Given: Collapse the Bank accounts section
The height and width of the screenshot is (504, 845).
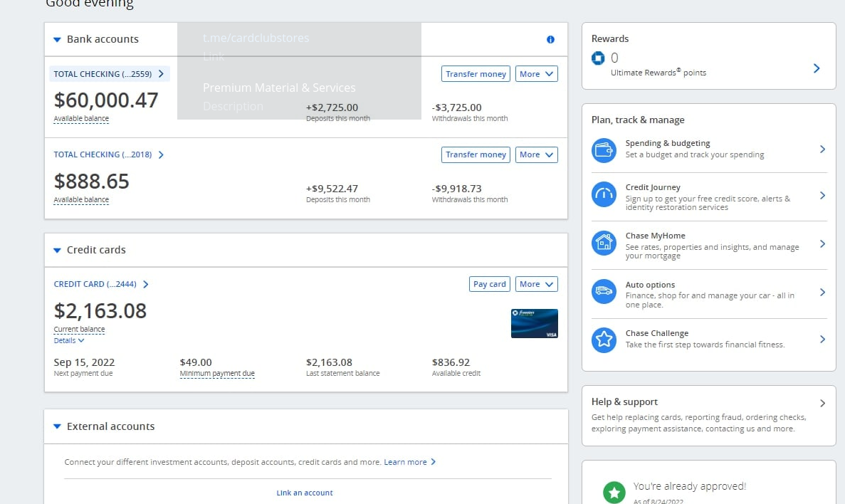Looking at the screenshot, I should pos(57,39).
